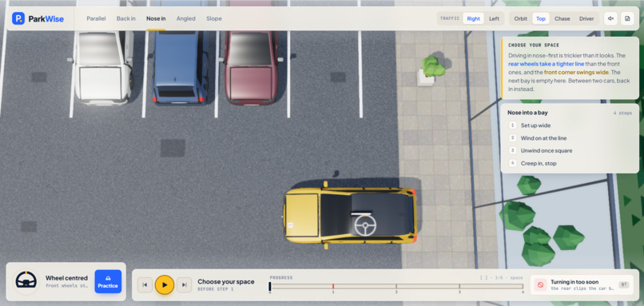This screenshot has width=644, height=306.
Task: Click the progress bar playhead handle
Action: (x=270, y=286)
